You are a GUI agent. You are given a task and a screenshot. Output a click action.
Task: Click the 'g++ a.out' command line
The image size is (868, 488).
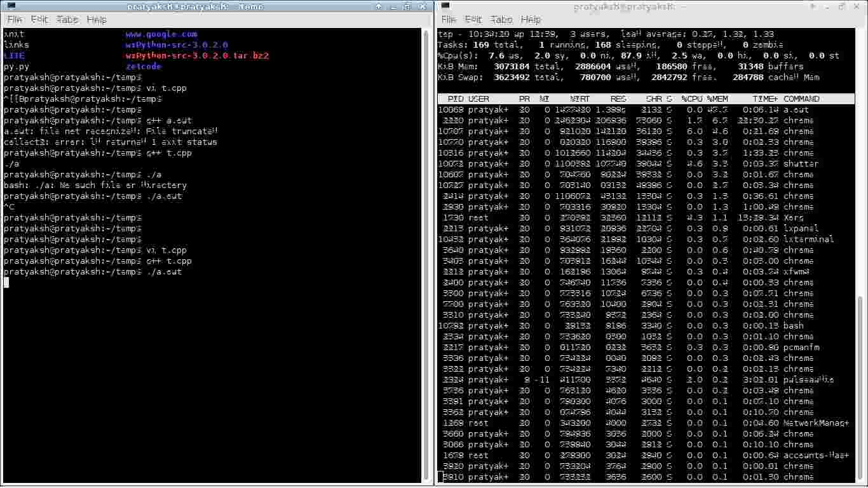click(x=97, y=120)
